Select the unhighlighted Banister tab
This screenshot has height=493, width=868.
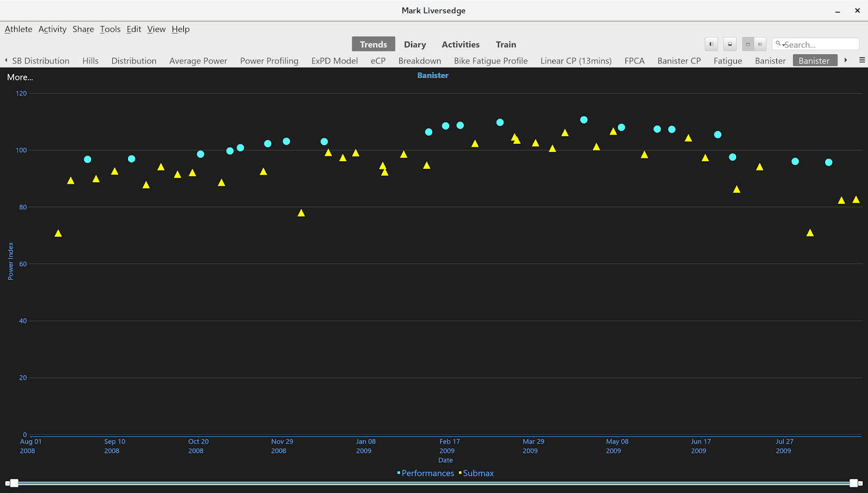(770, 61)
